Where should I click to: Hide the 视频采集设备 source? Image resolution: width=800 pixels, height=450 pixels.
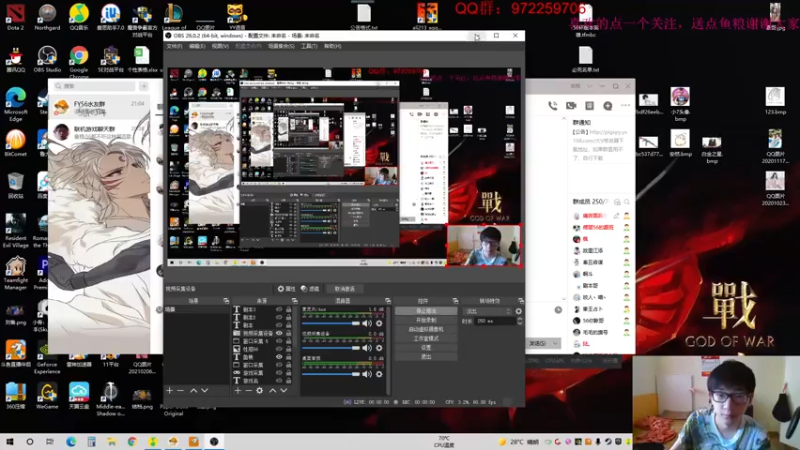coord(279,333)
